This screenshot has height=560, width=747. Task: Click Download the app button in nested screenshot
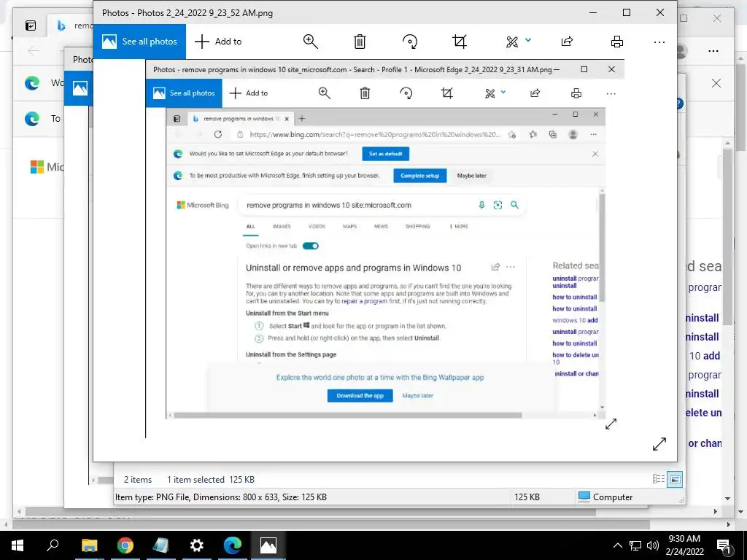360,396
